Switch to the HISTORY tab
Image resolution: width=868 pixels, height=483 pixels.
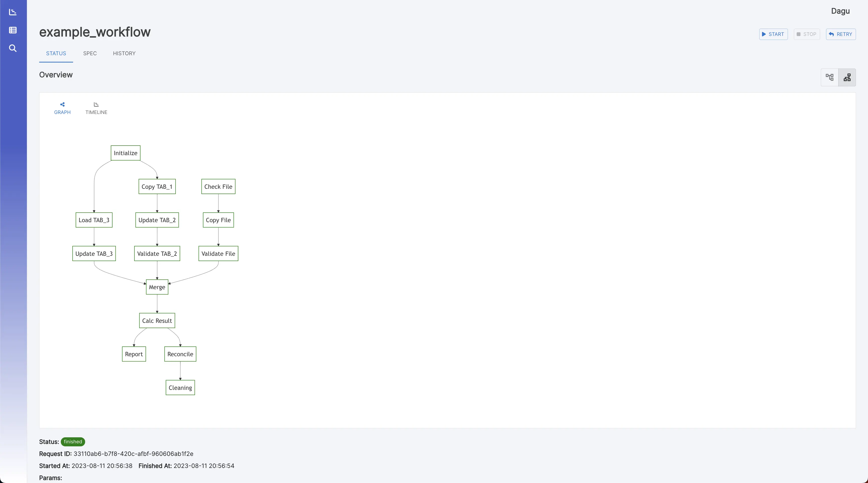coord(124,53)
